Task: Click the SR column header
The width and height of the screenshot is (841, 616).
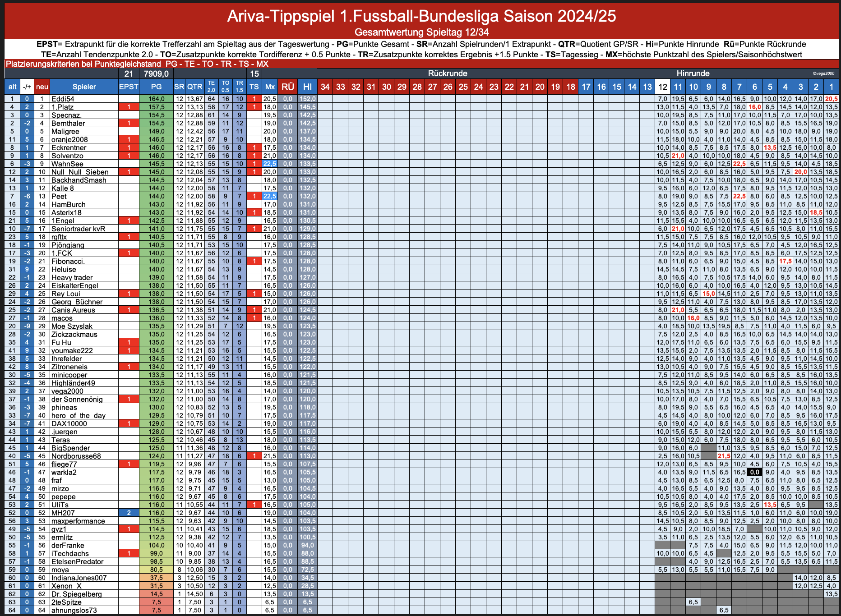Action: coord(179,87)
